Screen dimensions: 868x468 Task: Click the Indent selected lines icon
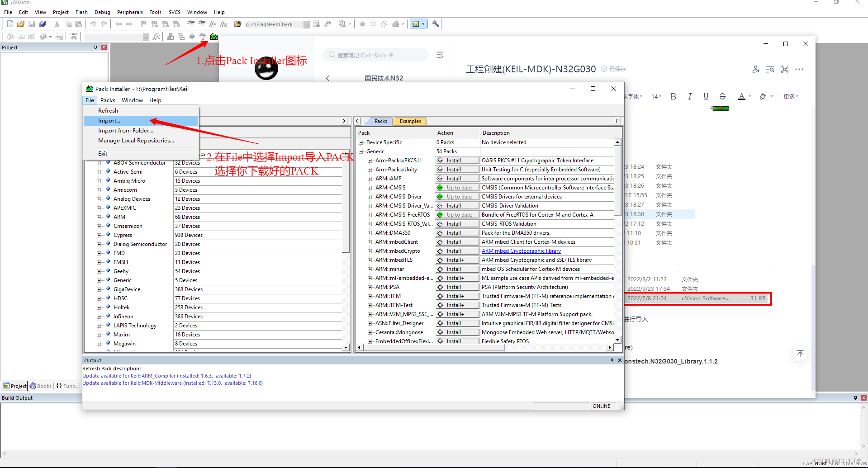pos(191,24)
